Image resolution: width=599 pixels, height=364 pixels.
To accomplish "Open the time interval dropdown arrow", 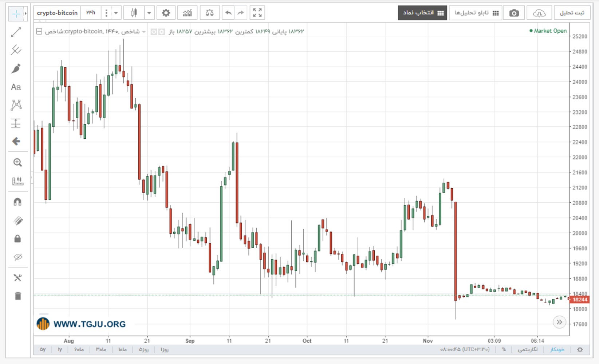I will click(116, 13).
